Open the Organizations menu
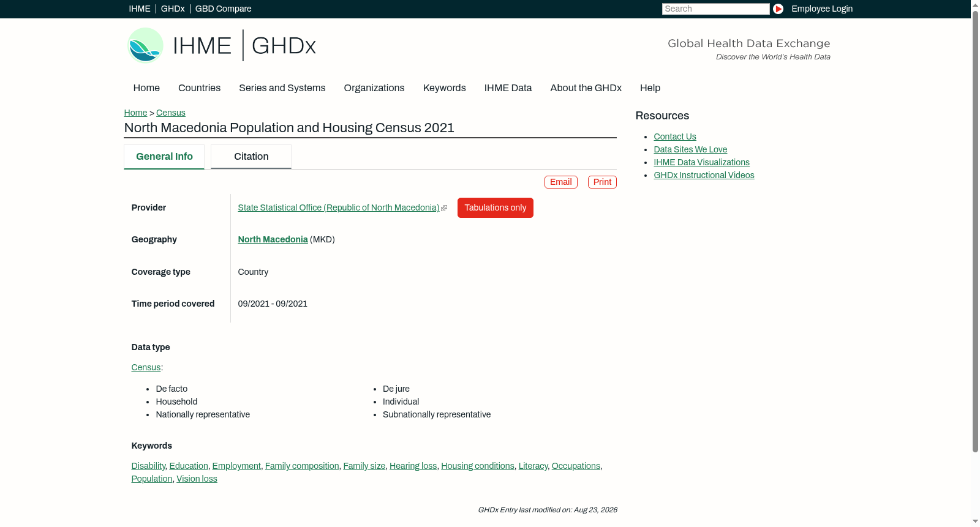The width and height of the screenshot is (980, 527). click(x=374, y=88)
